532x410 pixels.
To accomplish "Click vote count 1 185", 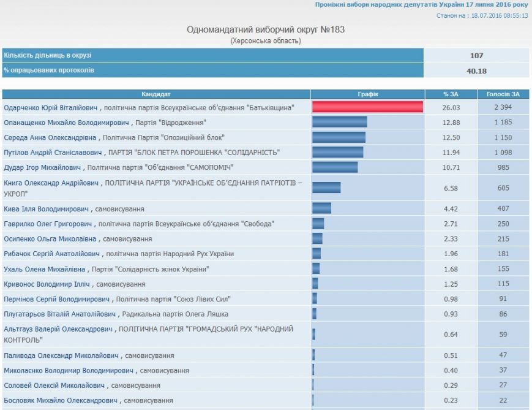I will (x=503, y=123).
